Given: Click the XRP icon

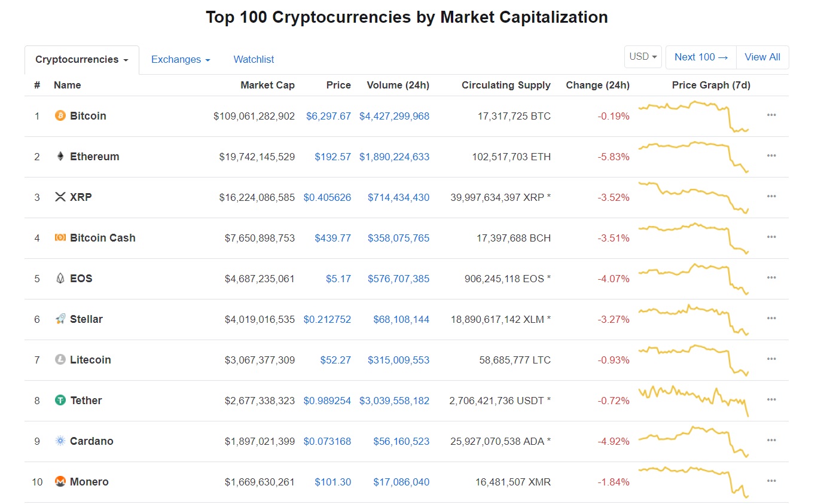Looking at the screenshot, I should click(59, 197).
